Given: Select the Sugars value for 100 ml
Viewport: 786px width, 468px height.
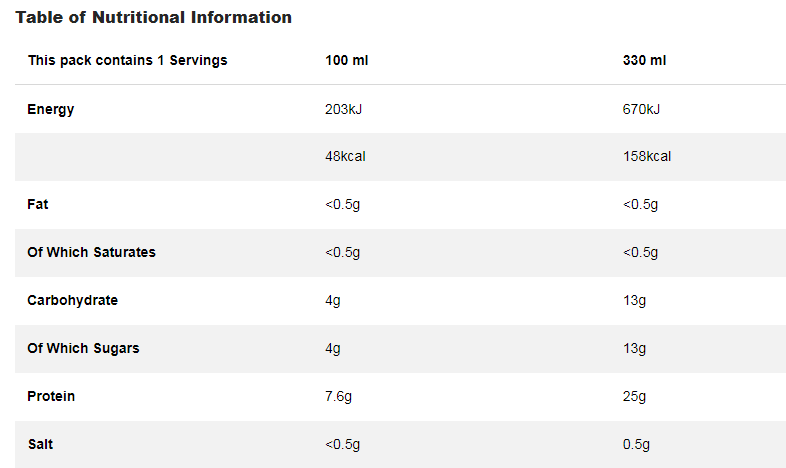Looking at the screenshot, I should pos(333,348).
